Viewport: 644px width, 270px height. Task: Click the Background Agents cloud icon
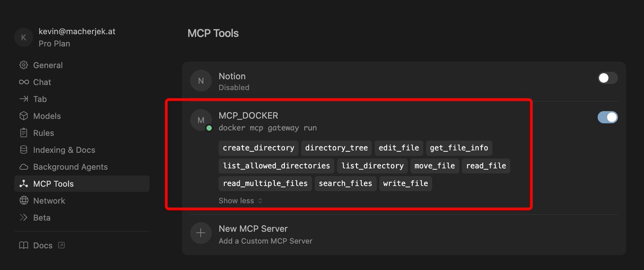24,167
